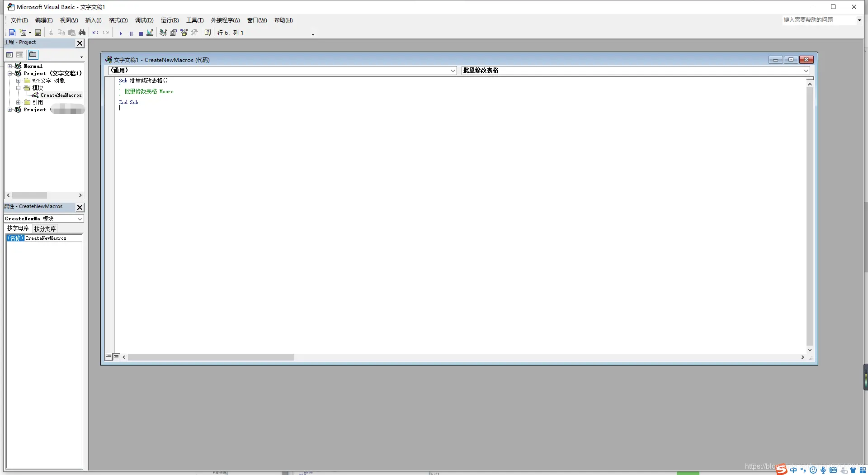This screenshot has height=475, width=868.
Task: Run the macro with the play button
Action: coord(121,33)
